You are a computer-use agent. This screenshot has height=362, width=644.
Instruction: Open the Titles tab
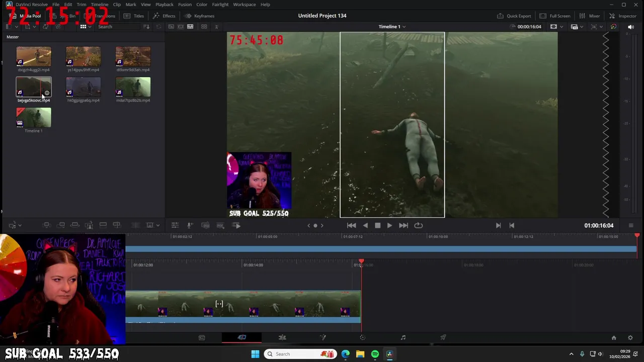pos(134,16)
